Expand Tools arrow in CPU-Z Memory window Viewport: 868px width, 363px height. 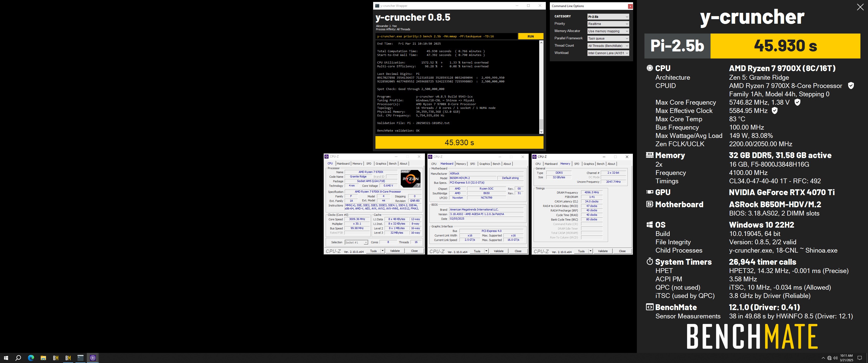pyautogui.click(x=590, y=251)
